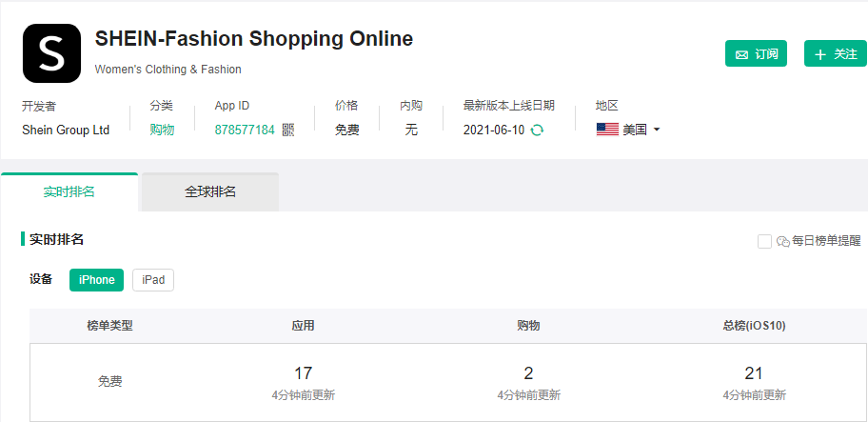The height and width of the screenshot is (422, 868).
Task: Click the 应用 column header
Action: point(303,326)
